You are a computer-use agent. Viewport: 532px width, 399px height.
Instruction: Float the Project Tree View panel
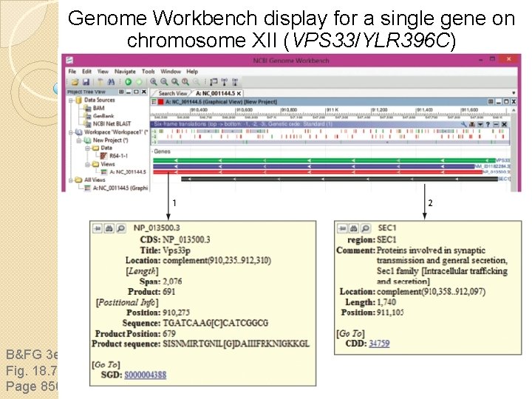(x=121, y=92)
